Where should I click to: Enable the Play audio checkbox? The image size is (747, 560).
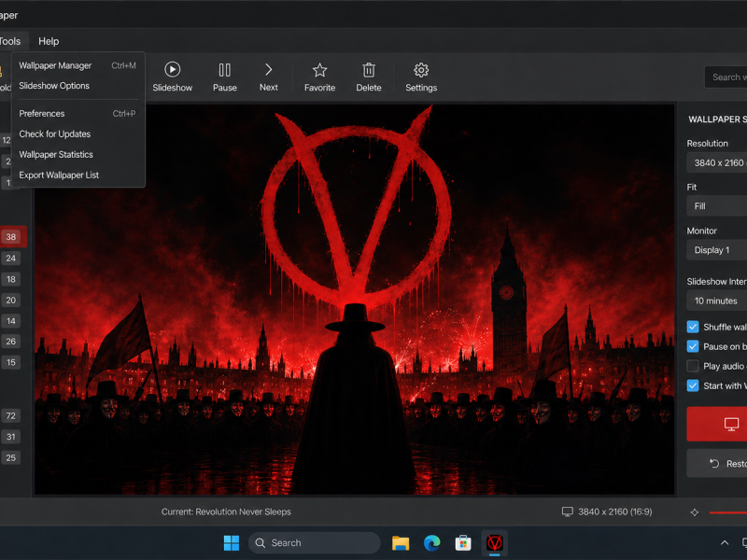click(693, 366)
